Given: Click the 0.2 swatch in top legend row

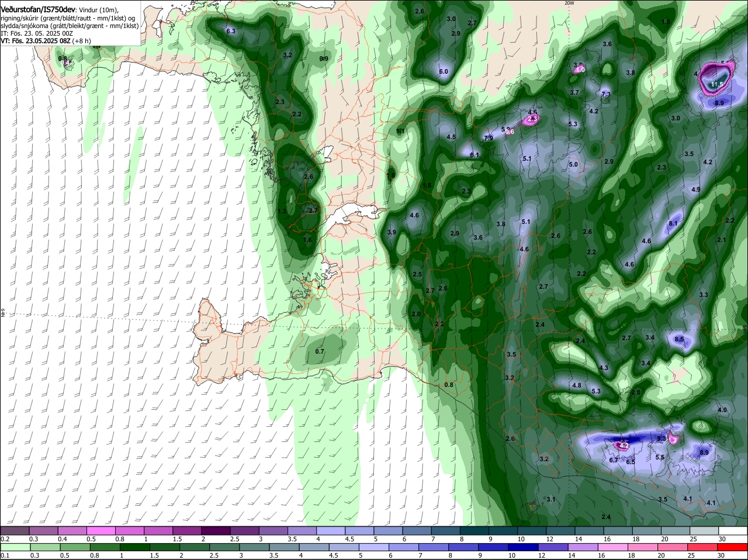Looking at the screenshot, I should (15, 531).
